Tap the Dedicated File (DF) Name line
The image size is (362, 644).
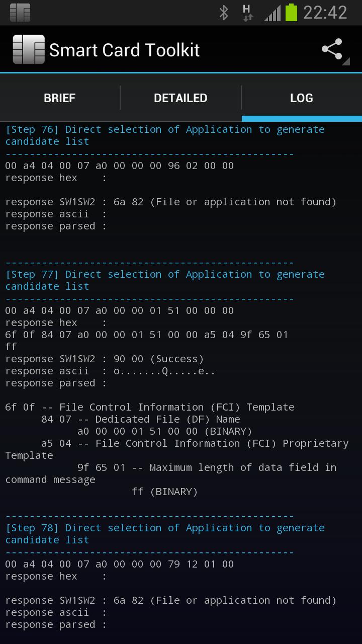pos(141,419)
